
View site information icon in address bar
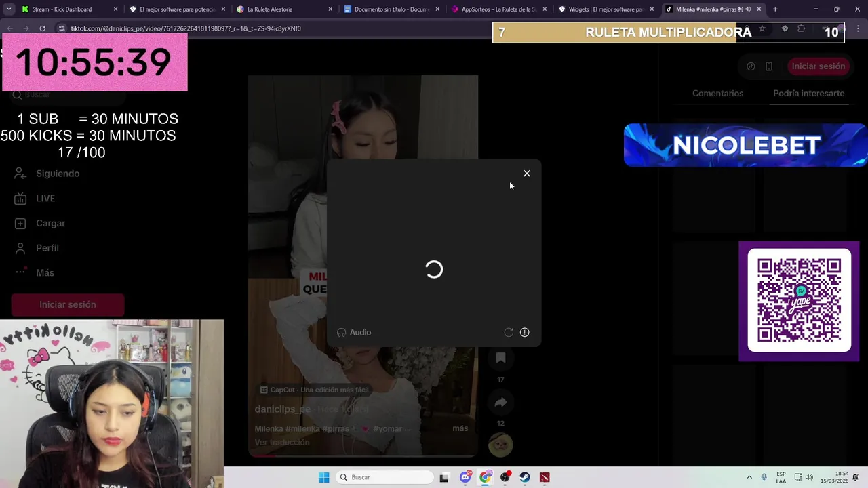62,28
